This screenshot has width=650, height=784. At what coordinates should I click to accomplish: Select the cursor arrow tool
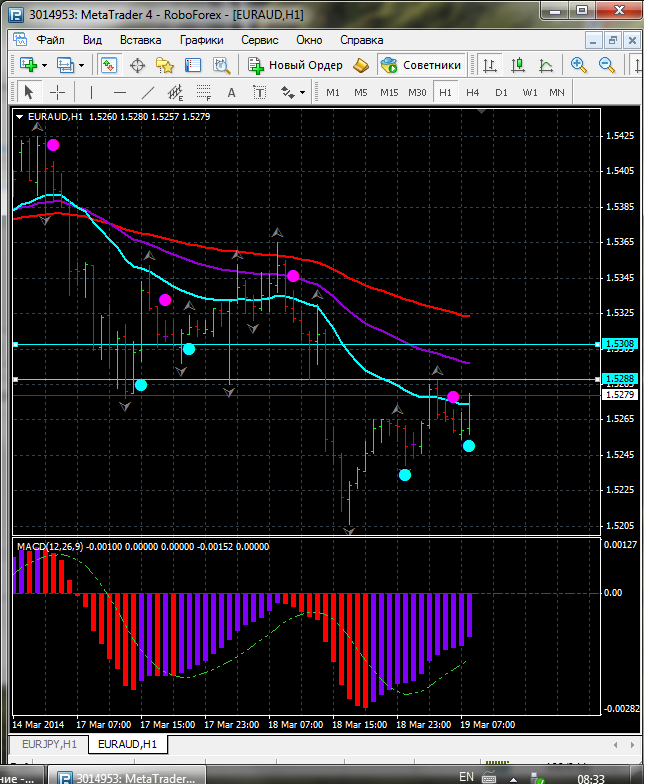28,92
